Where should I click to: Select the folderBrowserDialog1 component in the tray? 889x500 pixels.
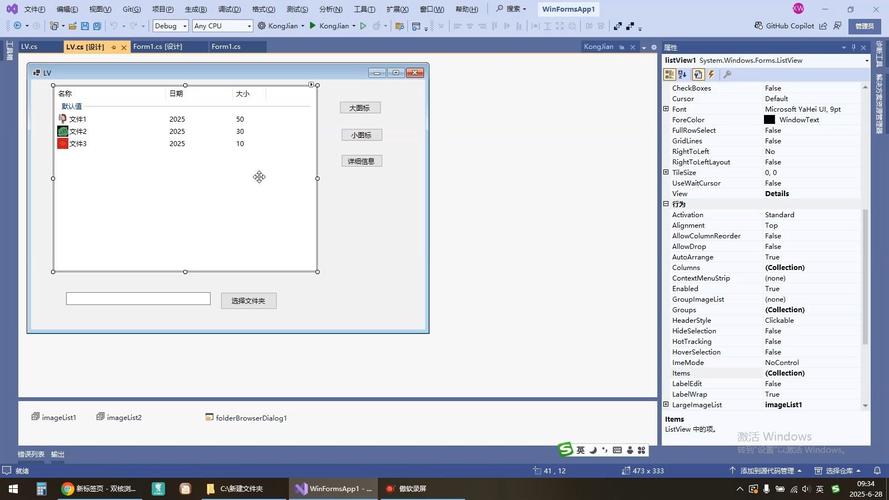pyautogui.click(x=246, y=418)
